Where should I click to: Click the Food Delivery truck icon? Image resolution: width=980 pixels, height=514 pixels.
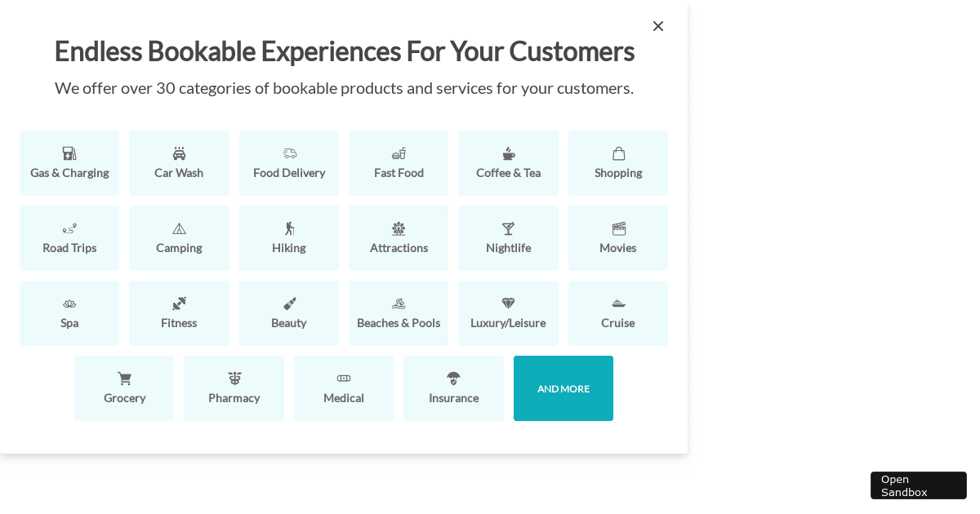(x=289, y=153)
